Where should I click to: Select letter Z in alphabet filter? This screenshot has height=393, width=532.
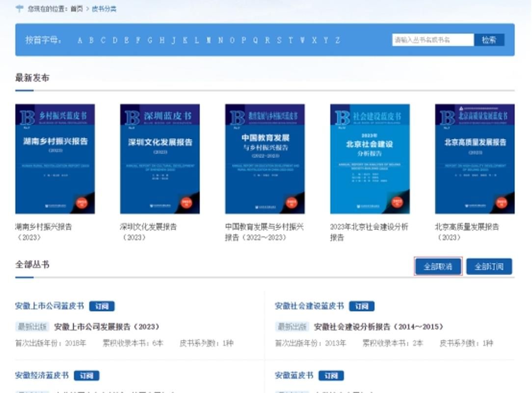(x=338, y=40)
